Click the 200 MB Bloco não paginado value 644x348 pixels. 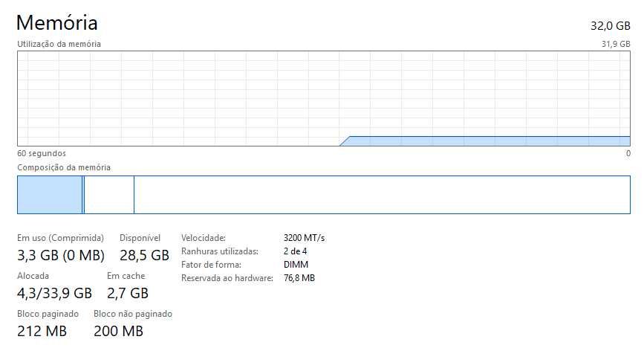click(x=118, y=331)
